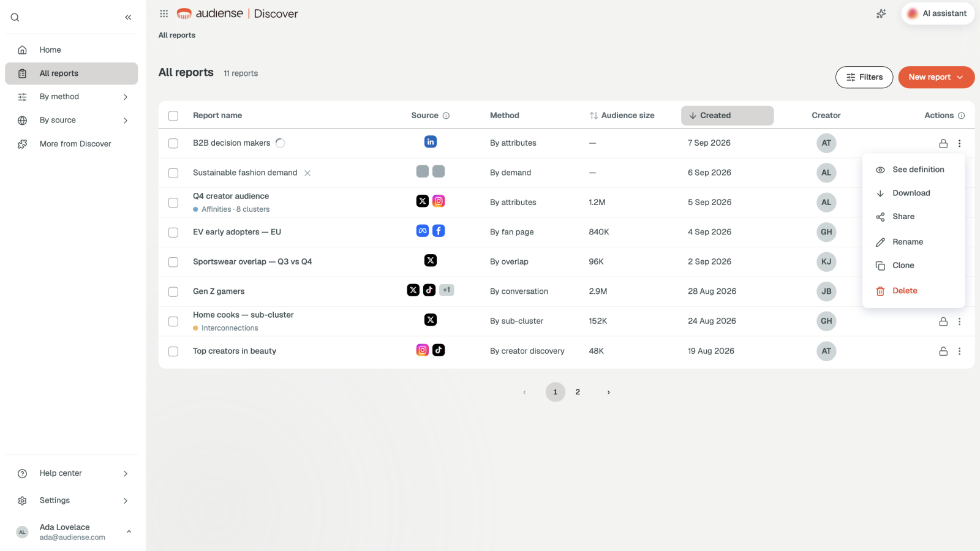Viewport: 980px width, 551px height.
Task: Sort by the Audience size column header
Action: coord(622,116)
